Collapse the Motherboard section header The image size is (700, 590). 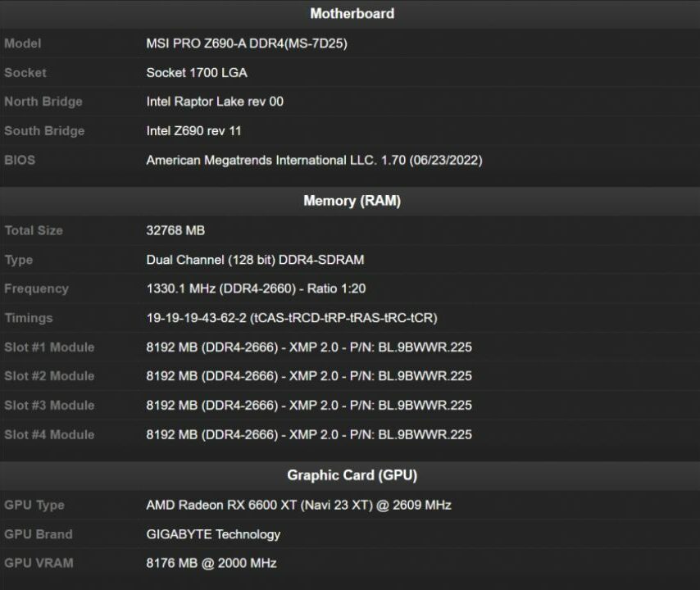351,13
